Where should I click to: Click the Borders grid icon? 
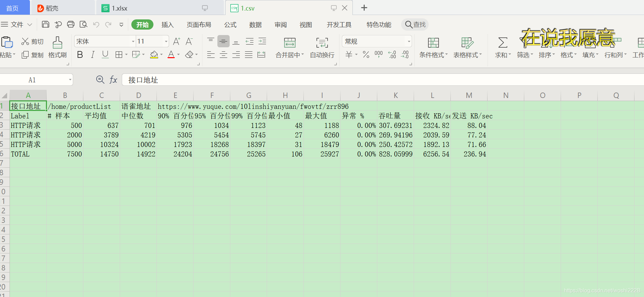click(119, 55)
